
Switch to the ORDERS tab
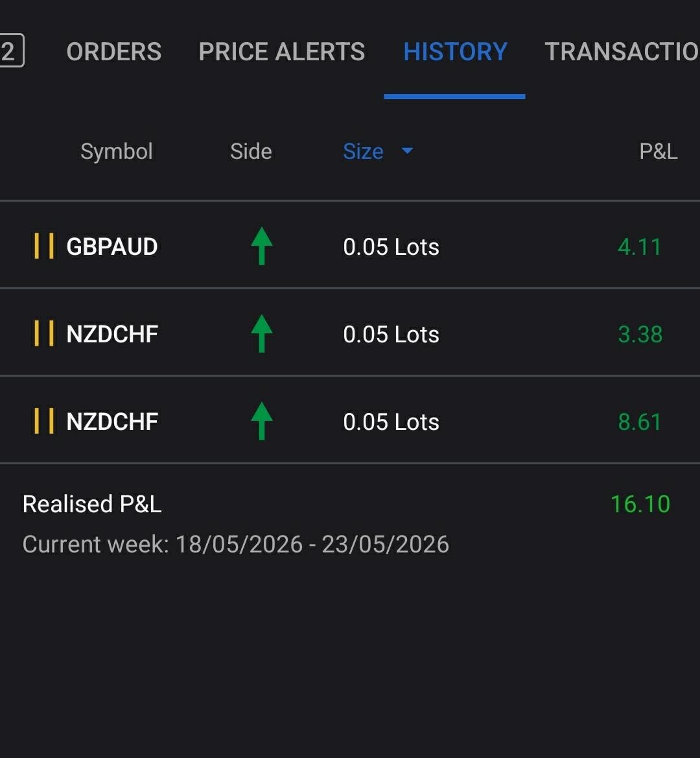tap(114, 52)
